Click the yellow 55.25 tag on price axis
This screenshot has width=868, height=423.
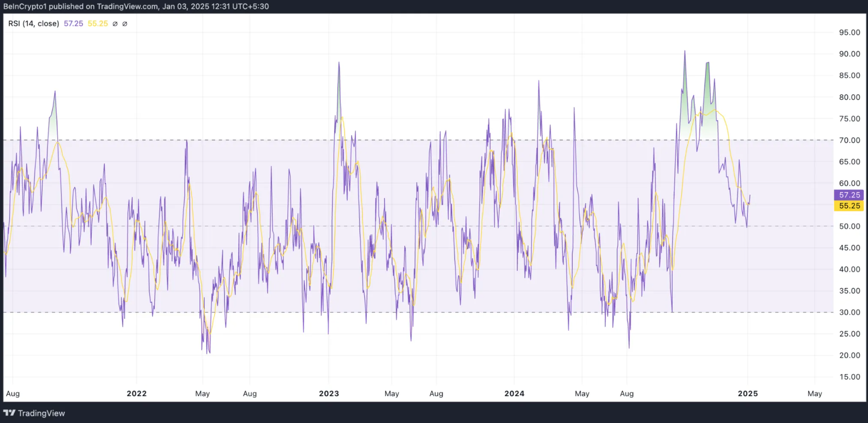click(849, 206)
